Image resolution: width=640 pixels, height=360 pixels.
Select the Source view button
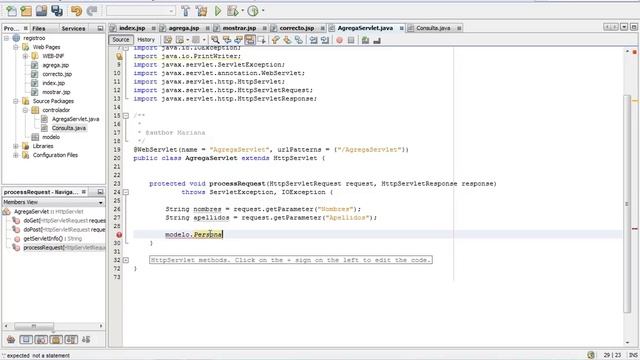coord(121,40)
